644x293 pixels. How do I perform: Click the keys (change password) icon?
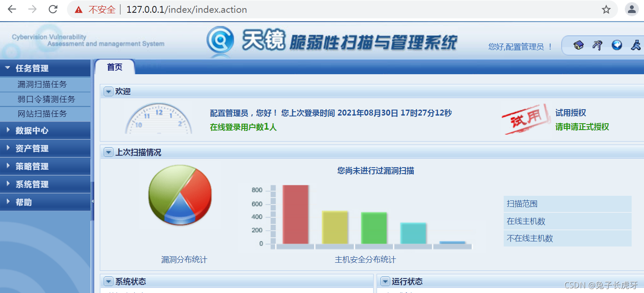coord(598,45)
